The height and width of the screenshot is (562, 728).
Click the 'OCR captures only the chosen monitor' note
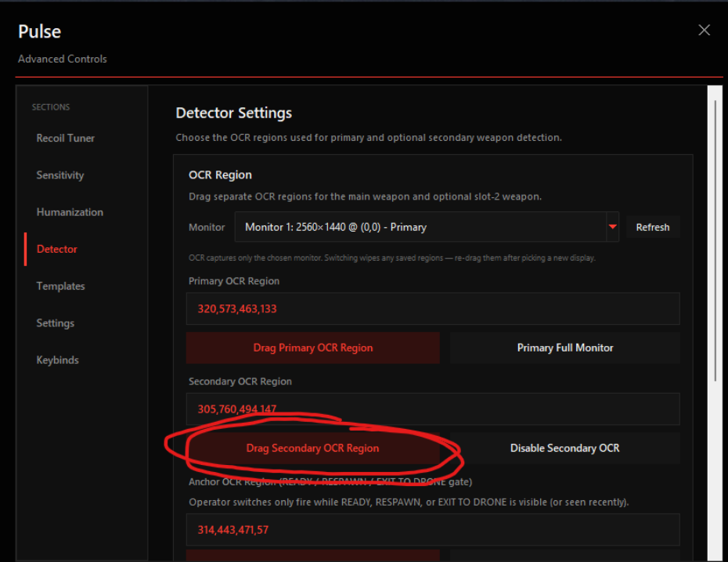pyautogui.click(x=392, y=258)
